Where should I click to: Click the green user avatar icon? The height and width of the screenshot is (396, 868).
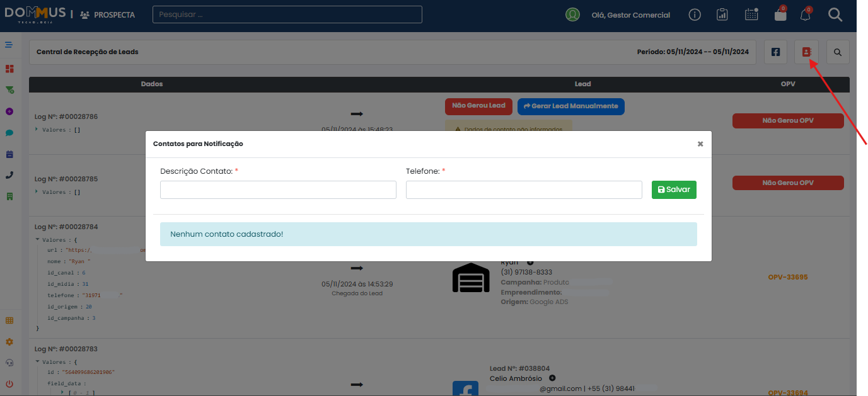click(572, 14)
